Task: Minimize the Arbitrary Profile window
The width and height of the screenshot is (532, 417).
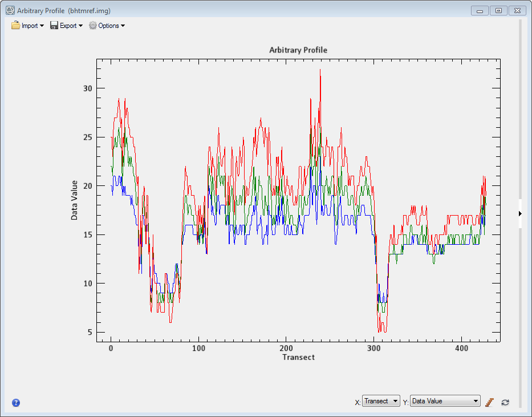Action: click(x=480, y=10)
